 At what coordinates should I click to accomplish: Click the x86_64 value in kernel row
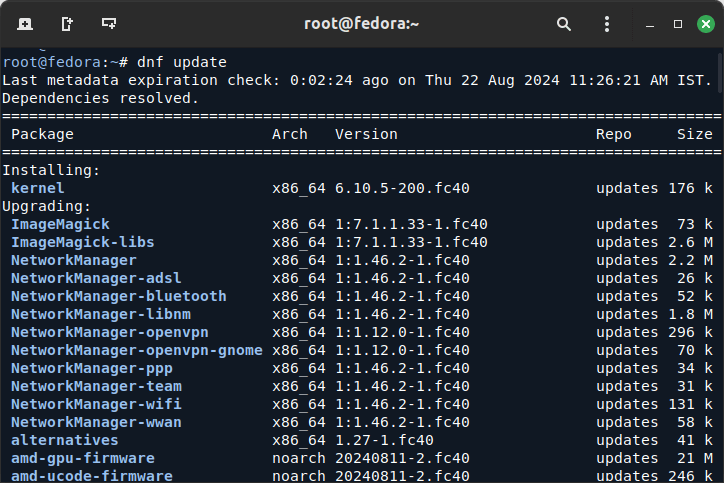tap(299, 188)
